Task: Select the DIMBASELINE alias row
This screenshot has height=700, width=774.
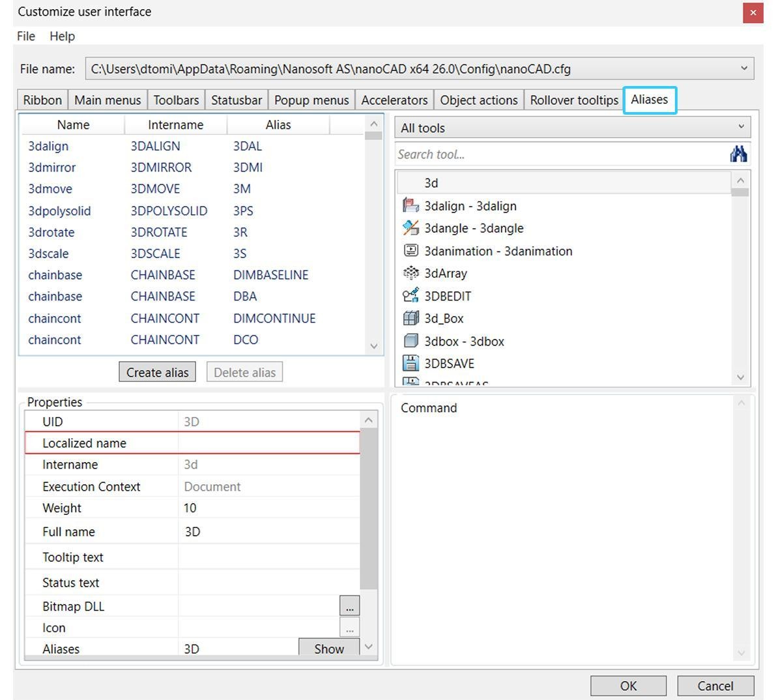Action: click(x=192, y=275)
